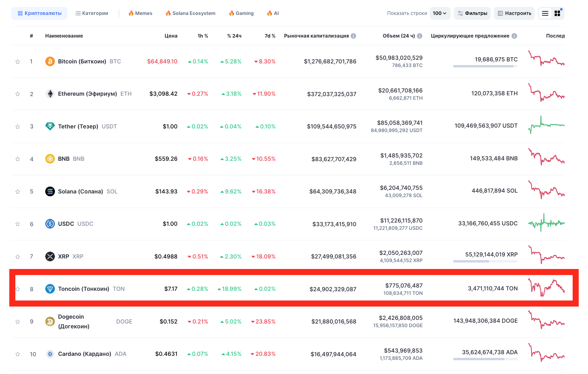
Task: Click the USDC coin logo
Action: coord(50,224)
